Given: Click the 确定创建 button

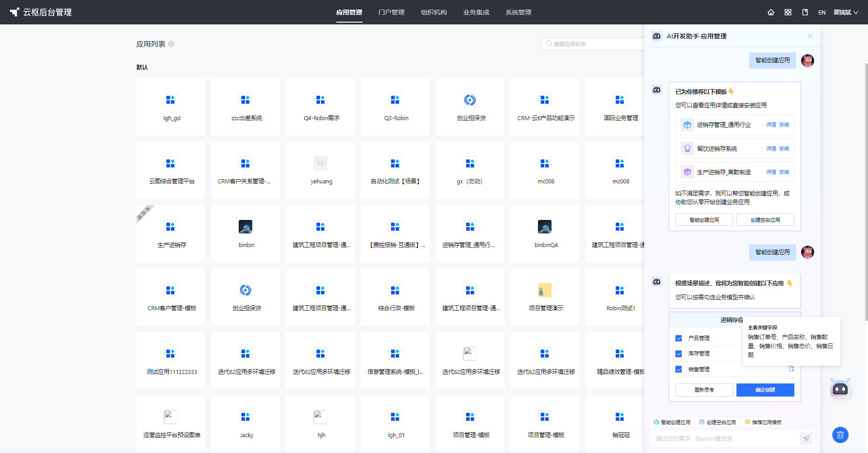Looking at the screenshot, I should point(765,390).
